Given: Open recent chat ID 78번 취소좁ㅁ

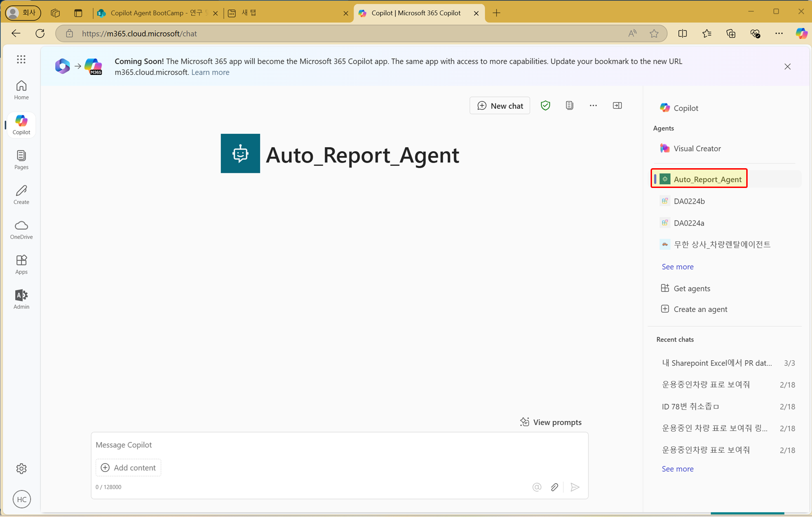Looking at the screenshot, I should point(727,406).
